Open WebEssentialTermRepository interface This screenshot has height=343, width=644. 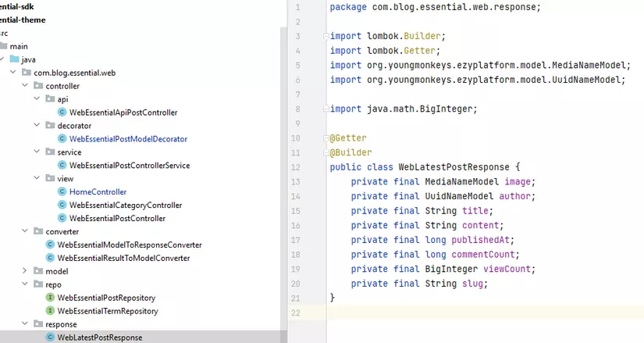(108, 311)
